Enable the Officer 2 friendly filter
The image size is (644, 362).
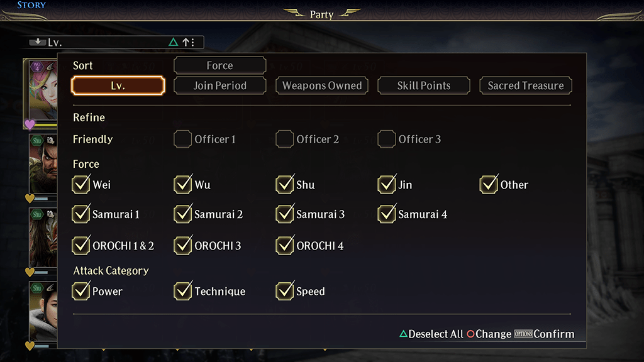[285, 139]
